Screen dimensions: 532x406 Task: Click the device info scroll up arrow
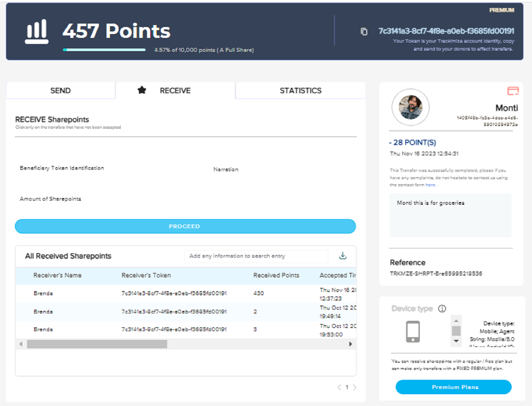tap(456, 321)
